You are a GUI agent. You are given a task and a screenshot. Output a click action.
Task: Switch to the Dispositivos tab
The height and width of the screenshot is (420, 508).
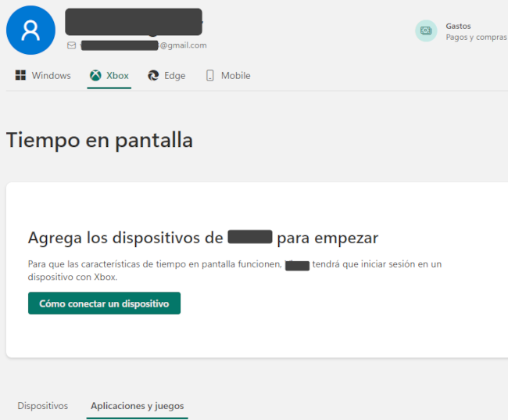pos(43,406)
